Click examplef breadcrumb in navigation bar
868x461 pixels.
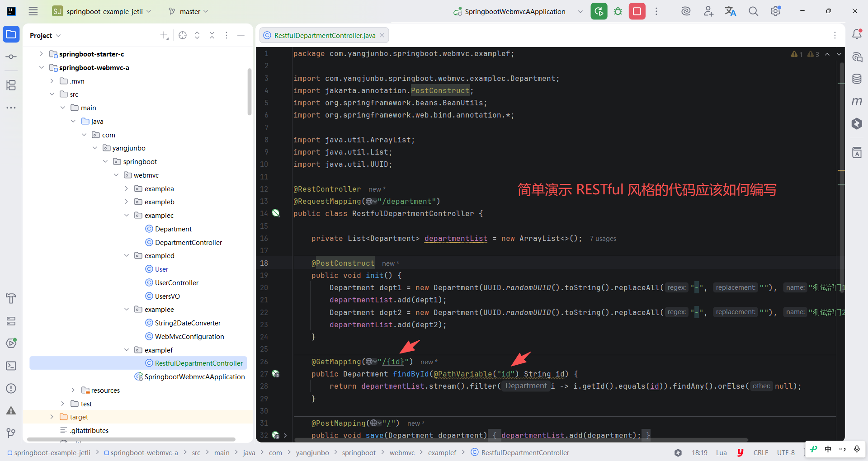tap(442, 452)
